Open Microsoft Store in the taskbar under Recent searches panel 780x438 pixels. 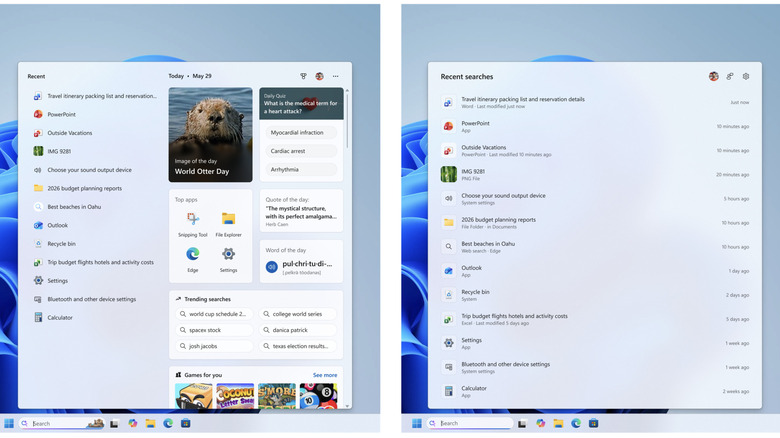pyautogui.click(x=593, y=424)
